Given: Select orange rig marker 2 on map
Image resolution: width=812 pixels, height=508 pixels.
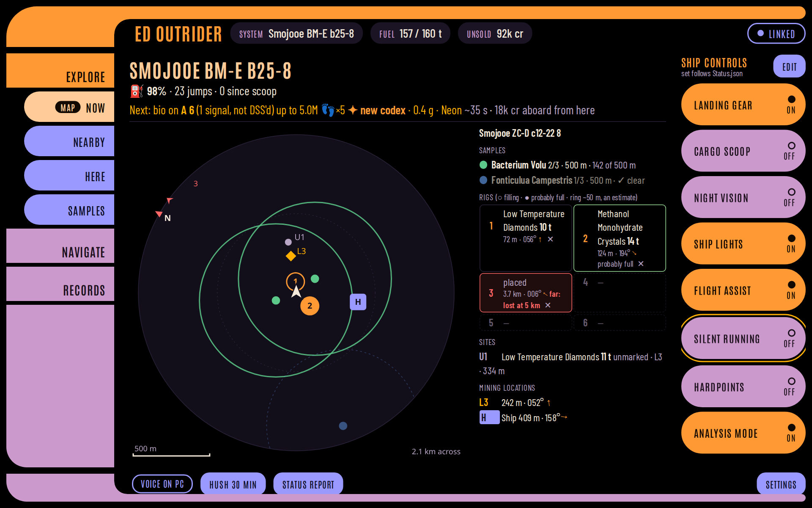Looking at the screenshot, I should pyautogui.click(x=310, y=306).
